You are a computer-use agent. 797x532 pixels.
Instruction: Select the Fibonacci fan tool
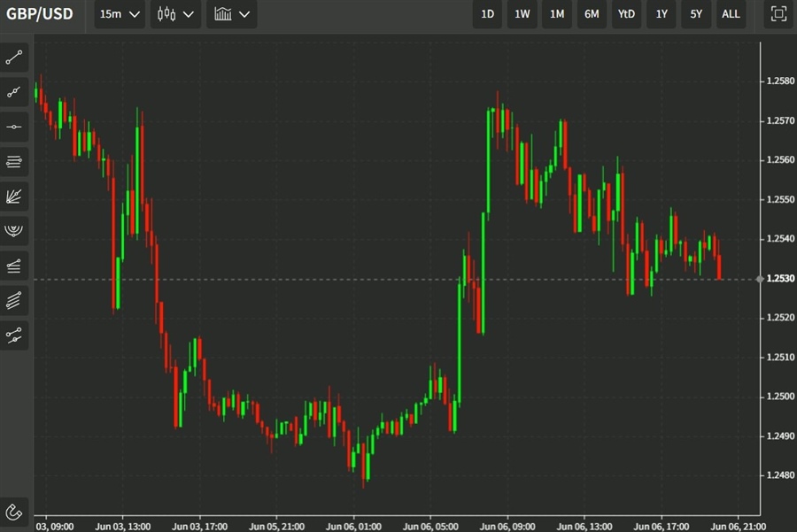[13, 197]
